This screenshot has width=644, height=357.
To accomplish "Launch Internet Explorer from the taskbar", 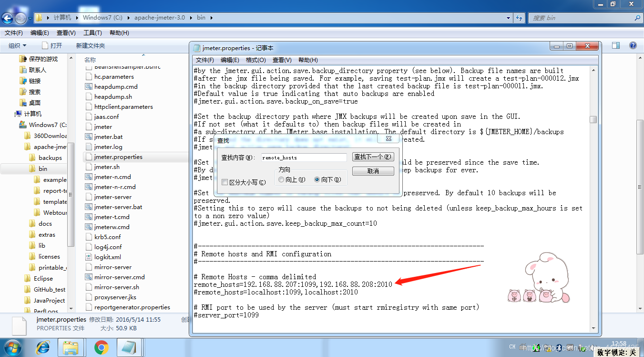I will [43, 347].
